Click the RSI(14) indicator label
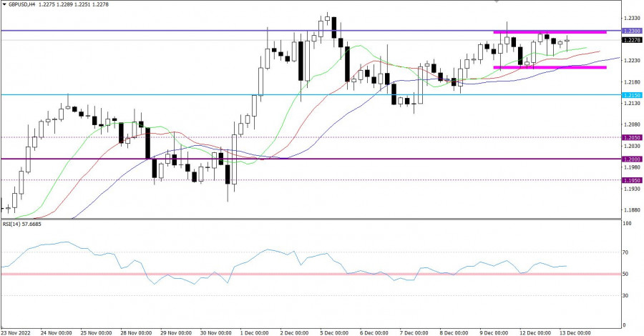644x336 pixels. [x=23, y=224]
